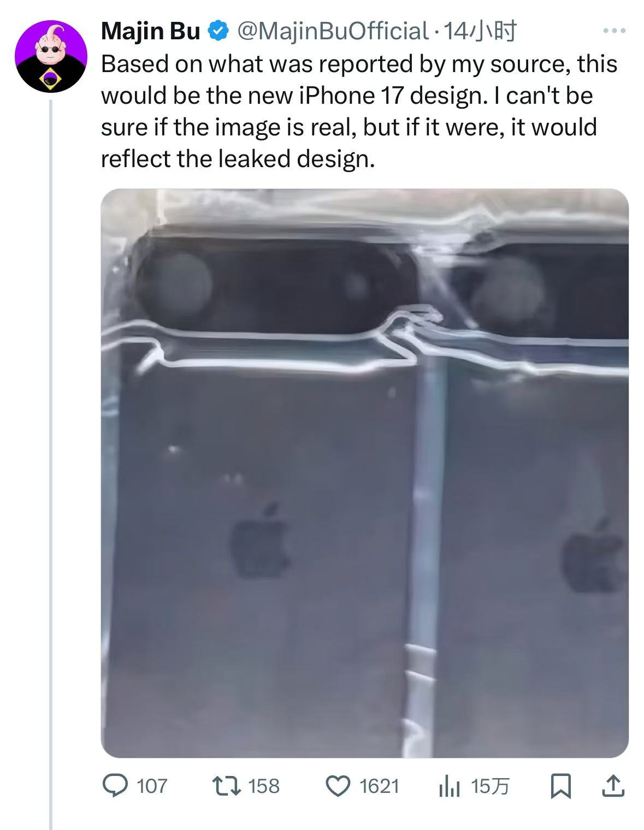This screenshot has height=830, width=644.
Task: Click the Apple logo in the left phone
Action: click(261, 542)
